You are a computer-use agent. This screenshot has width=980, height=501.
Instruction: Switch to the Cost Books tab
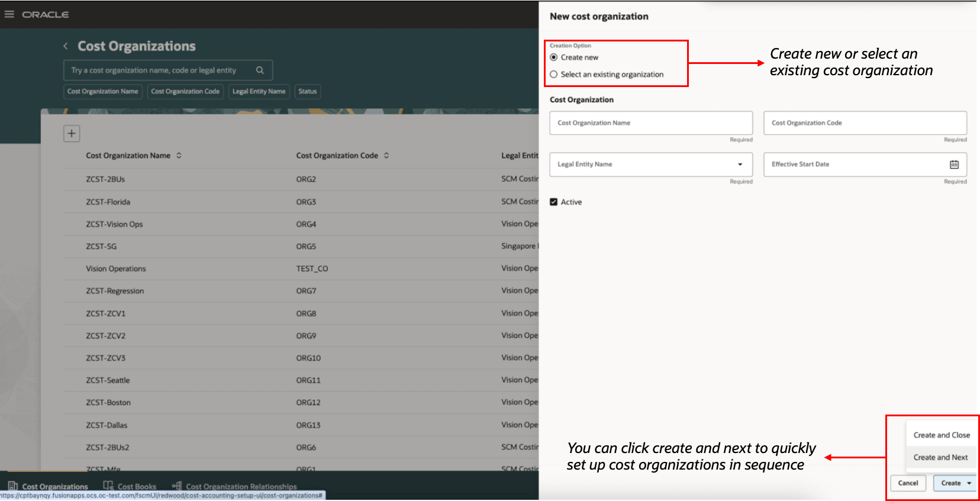(x=130, y=487)
